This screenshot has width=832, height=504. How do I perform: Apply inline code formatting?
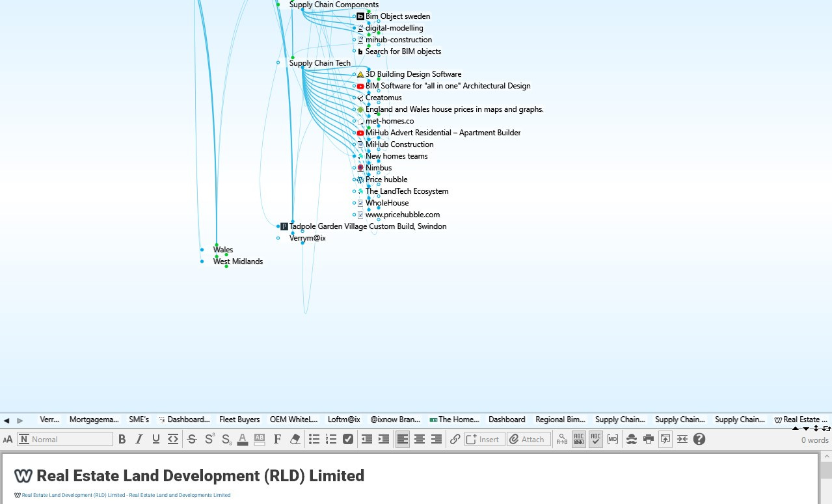coord(172,440)
